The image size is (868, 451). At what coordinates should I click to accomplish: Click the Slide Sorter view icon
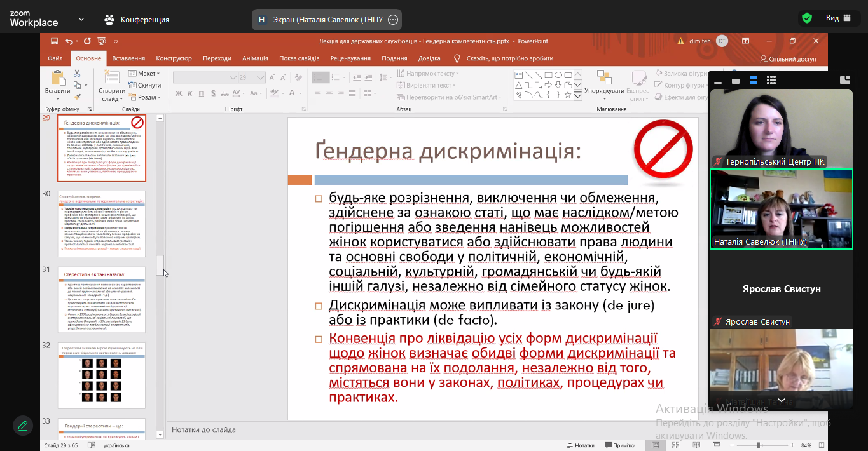coord(675,445)
